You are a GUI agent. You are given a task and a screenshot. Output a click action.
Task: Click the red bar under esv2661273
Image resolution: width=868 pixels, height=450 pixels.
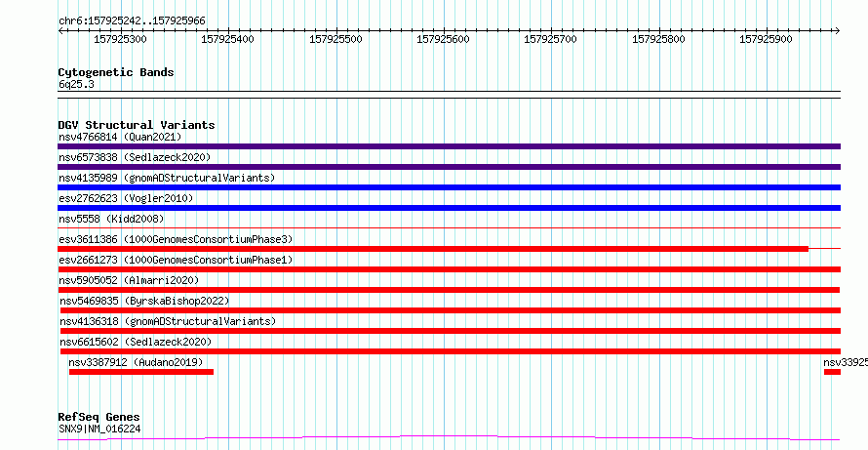coord(449,269)
